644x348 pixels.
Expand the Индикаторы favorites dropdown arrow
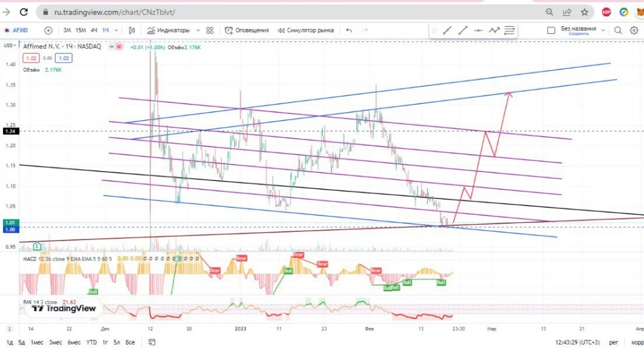tap(198, 30)
